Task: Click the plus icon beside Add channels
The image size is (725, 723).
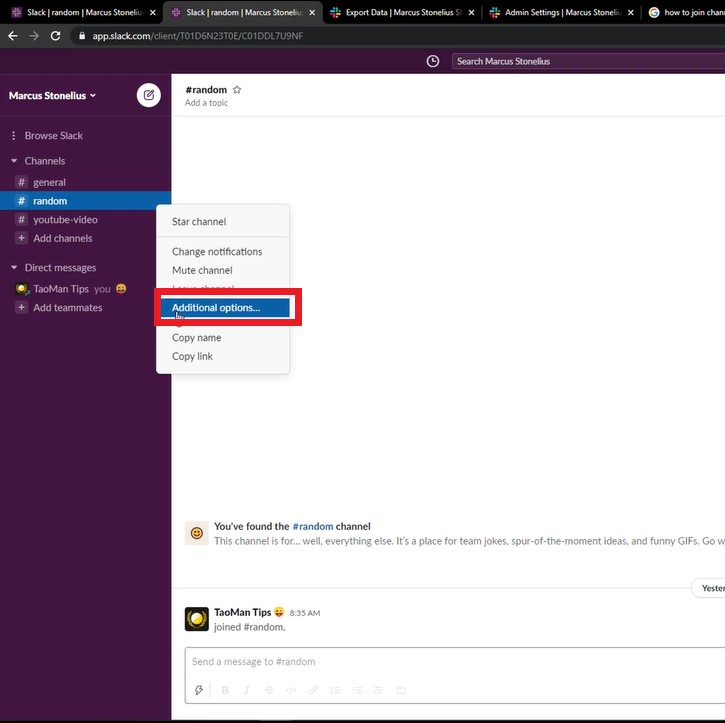Action: pyautogui.click(x=21, y=238)
